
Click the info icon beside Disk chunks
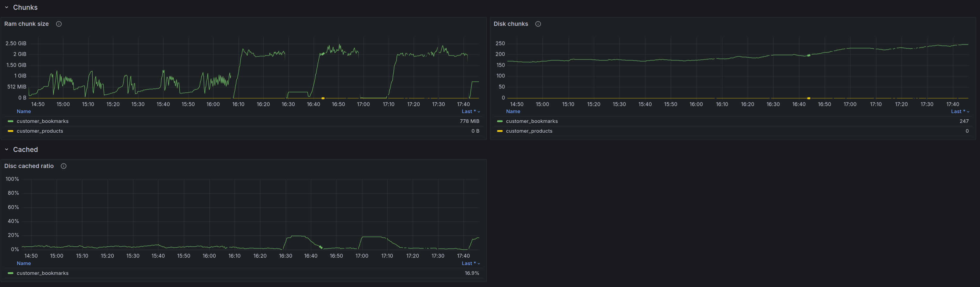click(x=538, y=24)
